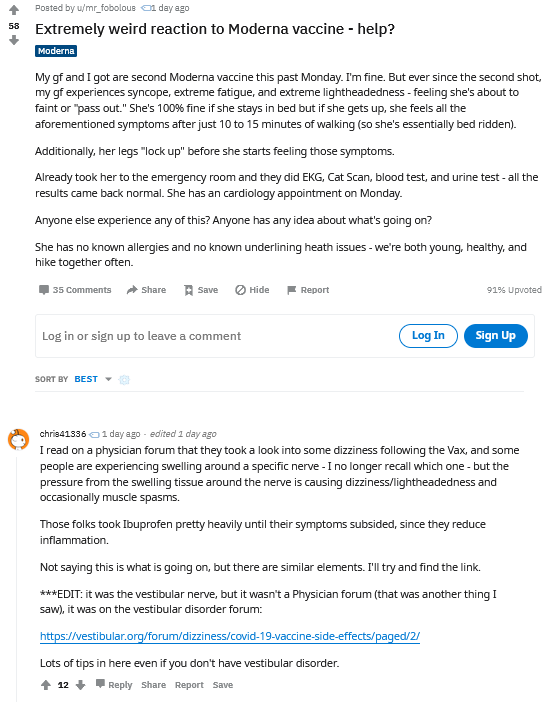Click the gear icon next to sort
The height and width of the screenshot is (702, 554).
[x=124, y=380]
